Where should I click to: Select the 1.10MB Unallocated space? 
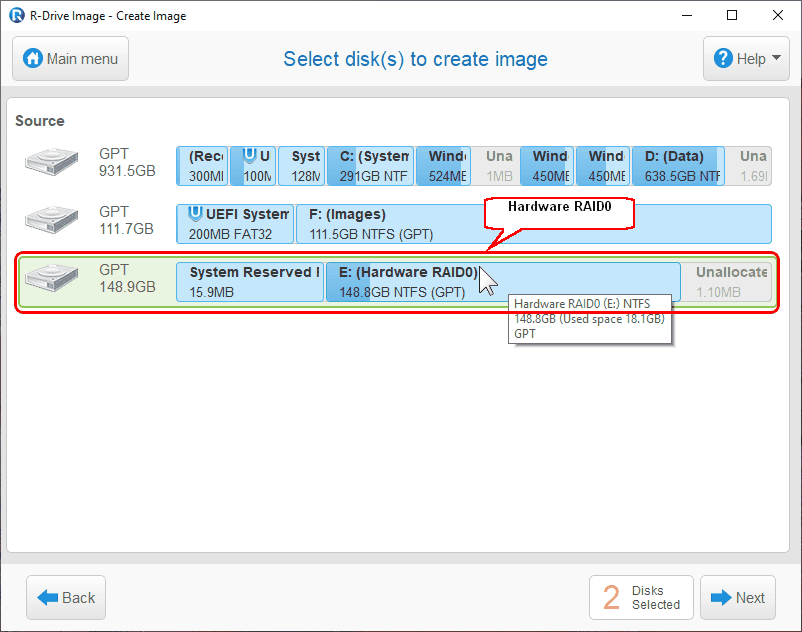(726, 282)
